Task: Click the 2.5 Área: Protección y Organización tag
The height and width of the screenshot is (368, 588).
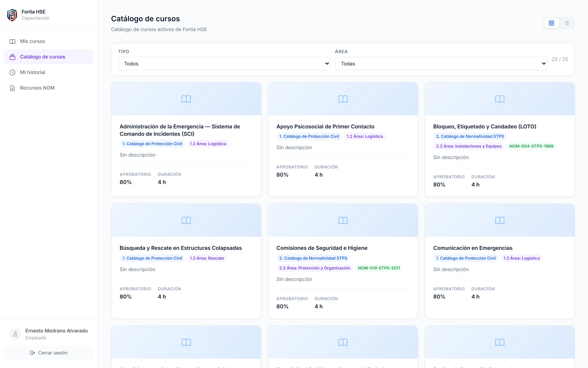Action: coord(314,268)
